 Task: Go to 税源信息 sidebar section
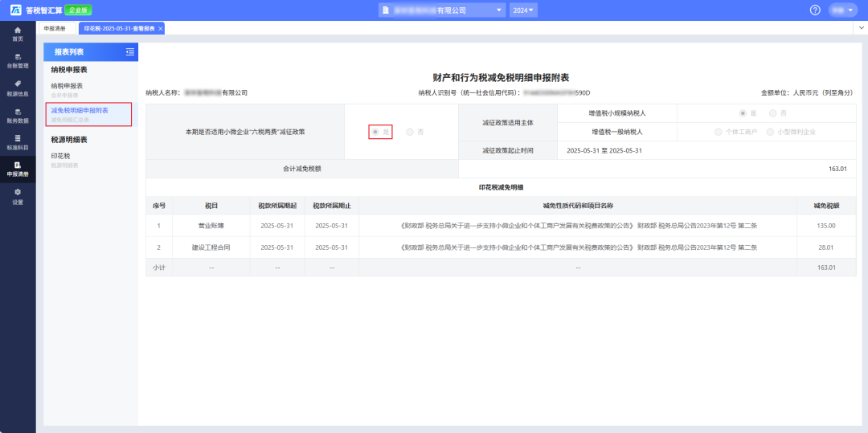pos(18,88)
